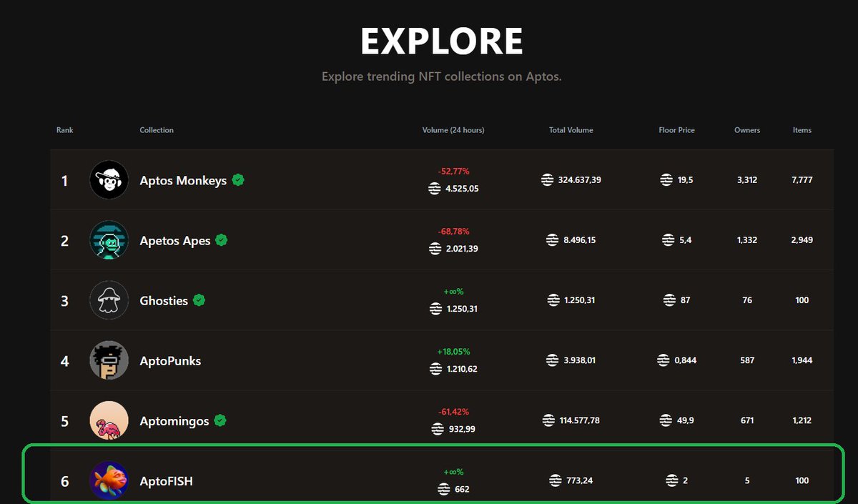Click the -61,42% volume change

453,412
